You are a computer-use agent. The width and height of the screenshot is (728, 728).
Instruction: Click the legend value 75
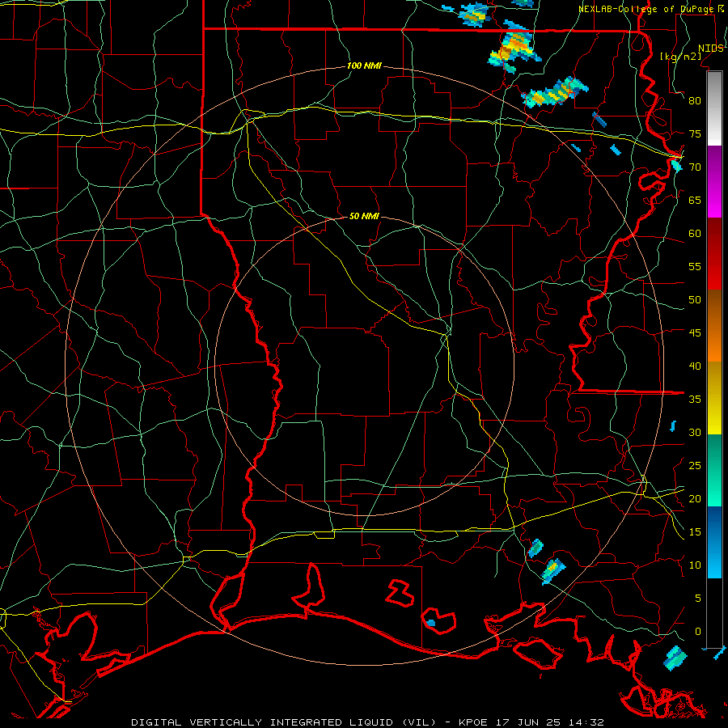click(x=695, y=133)
